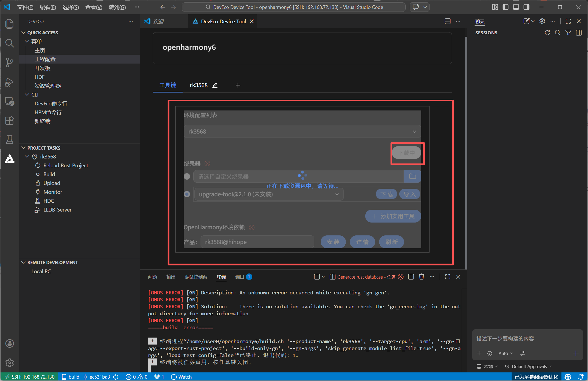
Task: Click the 添加实用工具 button
Action: click(x=393, y=216)
